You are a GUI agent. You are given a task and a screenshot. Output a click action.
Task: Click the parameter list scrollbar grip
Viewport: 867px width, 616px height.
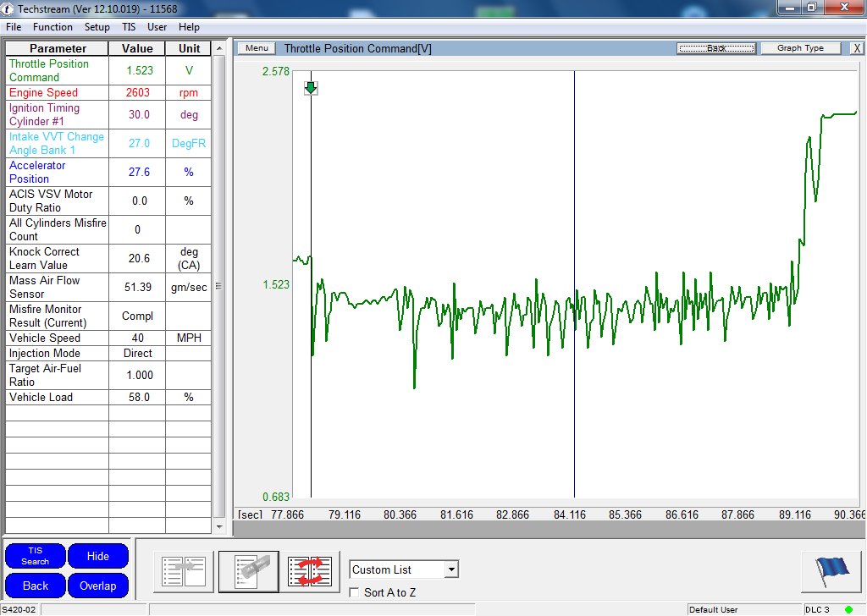(218, 286)
